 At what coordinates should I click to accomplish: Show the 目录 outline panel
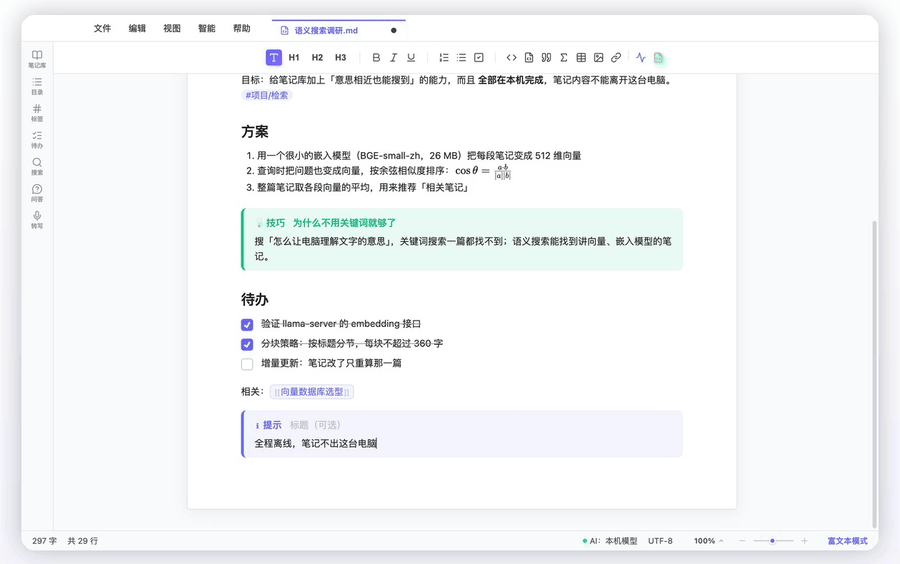pos(37,85)
